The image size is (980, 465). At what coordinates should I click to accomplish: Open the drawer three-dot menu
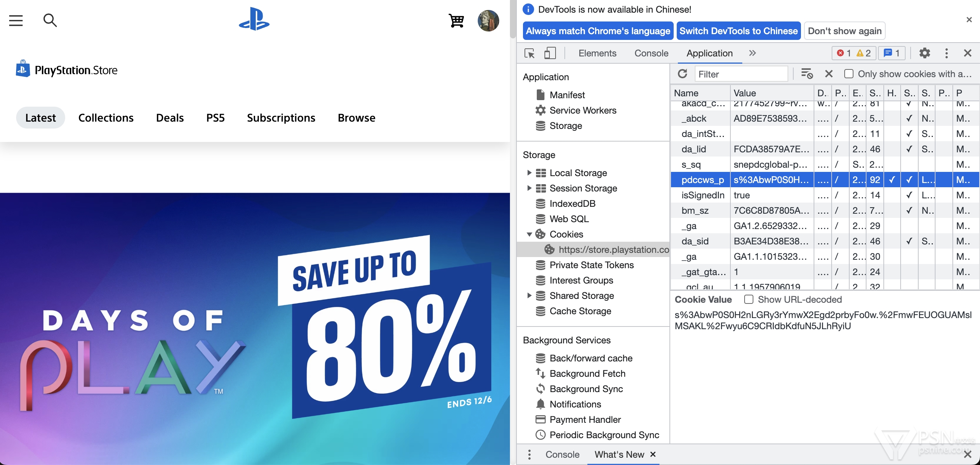click(529, 454)
